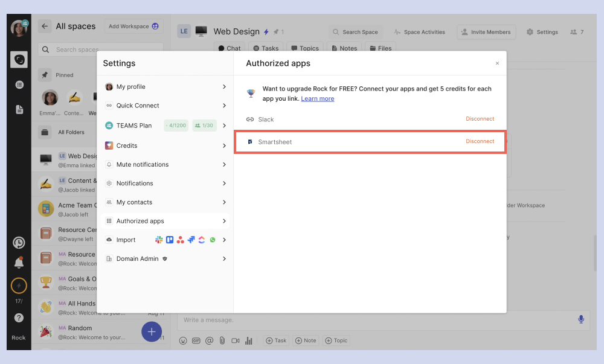Close the Settings dialog
Viewport: 604px width, 364px height.
[x=497, y=63]
